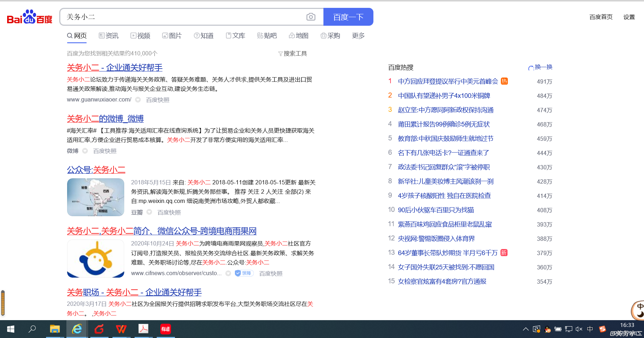Open Youdao dictionary from taskbar
Viewport: 644px width, 338px height.
click(166, 329)
